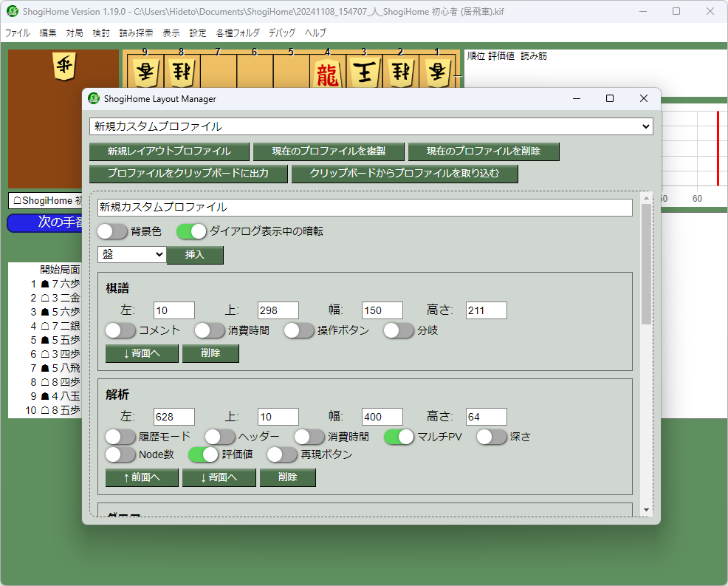This screenshot has width=728, height=586.
Task: Enable the 背景色 toggle
Action: click(x=112, y=231)
